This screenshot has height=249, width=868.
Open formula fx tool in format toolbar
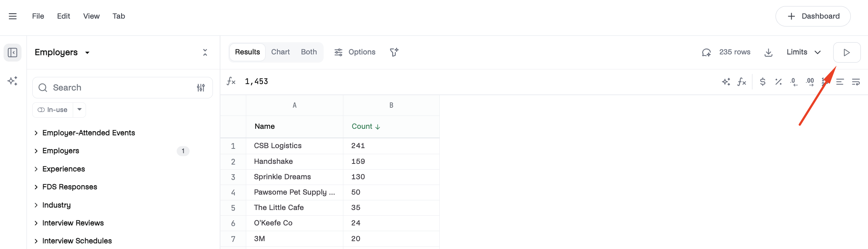pyautogui.click(x=742, y=82)
